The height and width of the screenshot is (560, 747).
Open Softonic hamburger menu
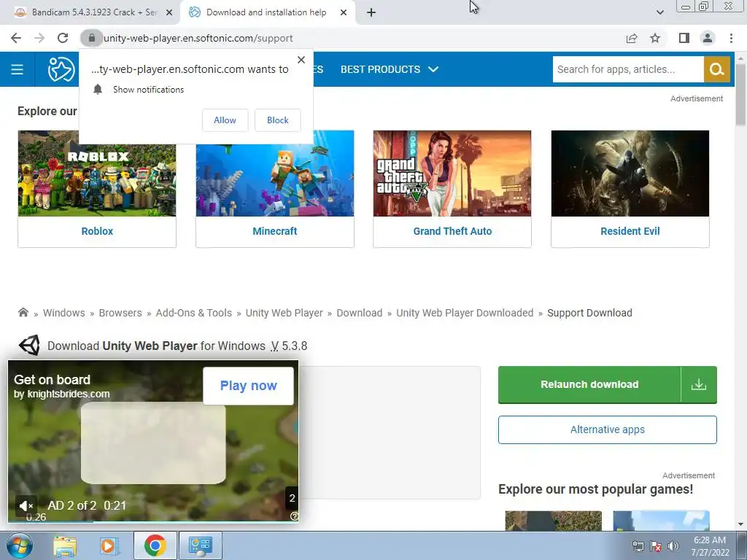coord(18,69)
